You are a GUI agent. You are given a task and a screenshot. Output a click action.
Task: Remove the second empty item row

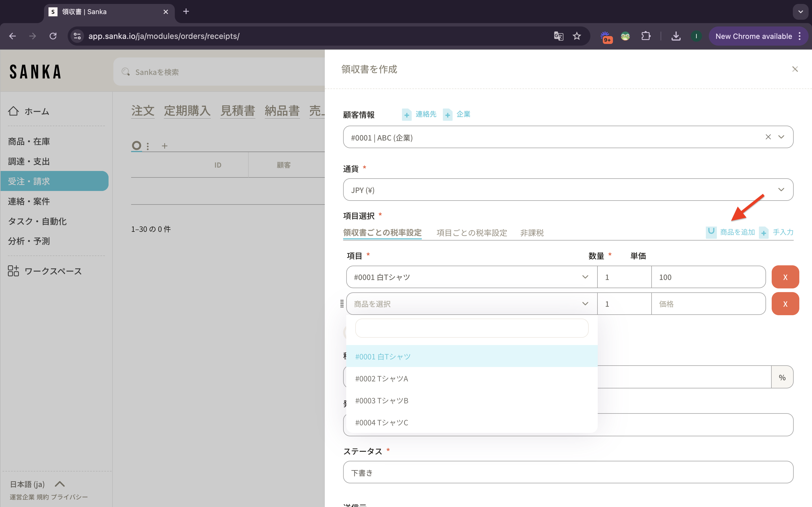[785, 304]
